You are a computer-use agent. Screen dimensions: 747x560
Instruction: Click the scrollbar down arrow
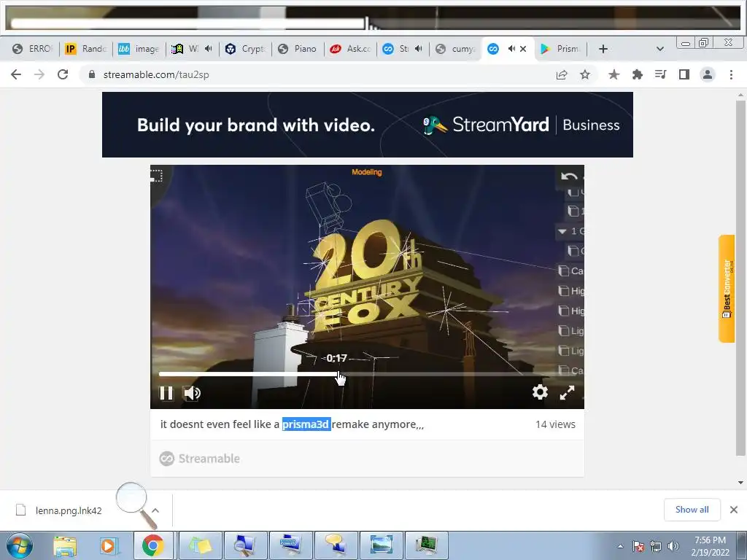click(x=740, y=483)
